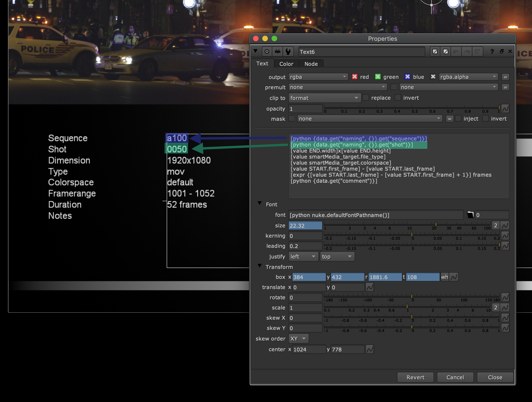Screen dimensions: 532x402
Task: Open the font file browser icon
Action: [470, 215]
